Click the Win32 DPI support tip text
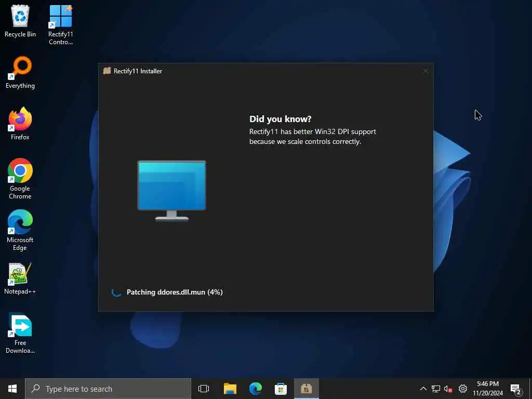The image size is (532, 399). coord(312,137)
